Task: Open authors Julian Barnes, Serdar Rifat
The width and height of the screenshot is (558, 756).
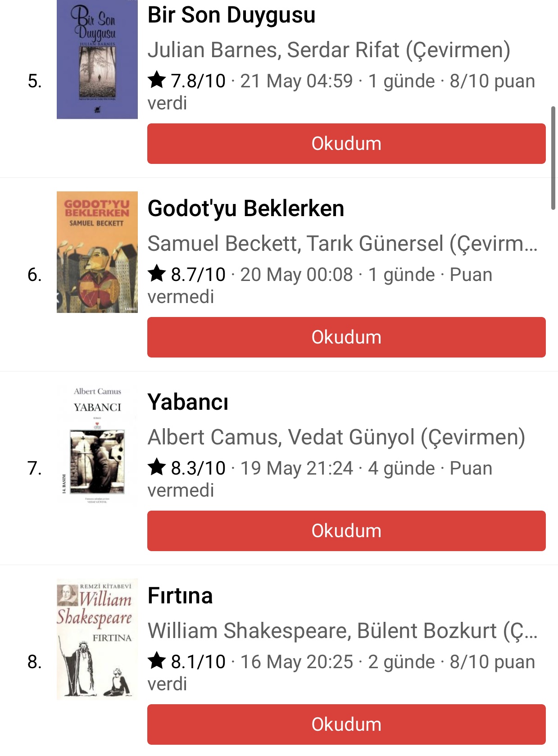Action: coord(329,50)
